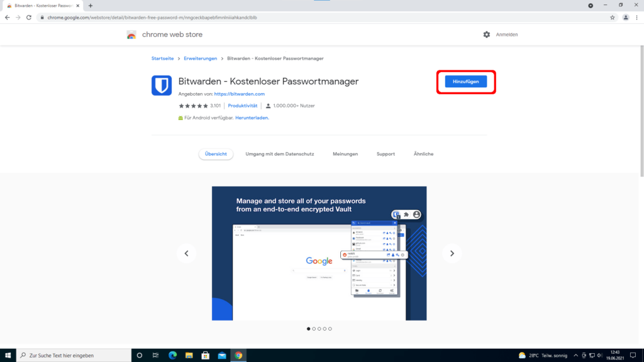Bookmark this page with the star icon

click(x=613, y=18)
